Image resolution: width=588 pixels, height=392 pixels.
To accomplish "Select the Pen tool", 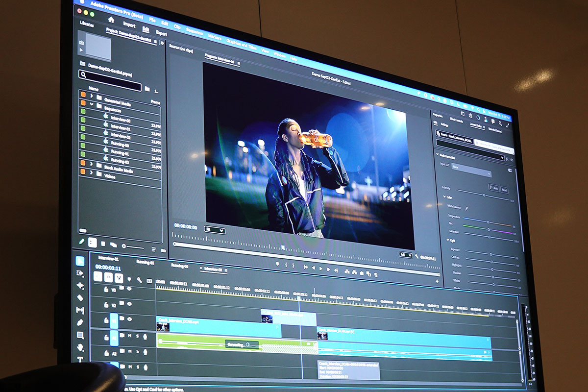I will [80, 323].
